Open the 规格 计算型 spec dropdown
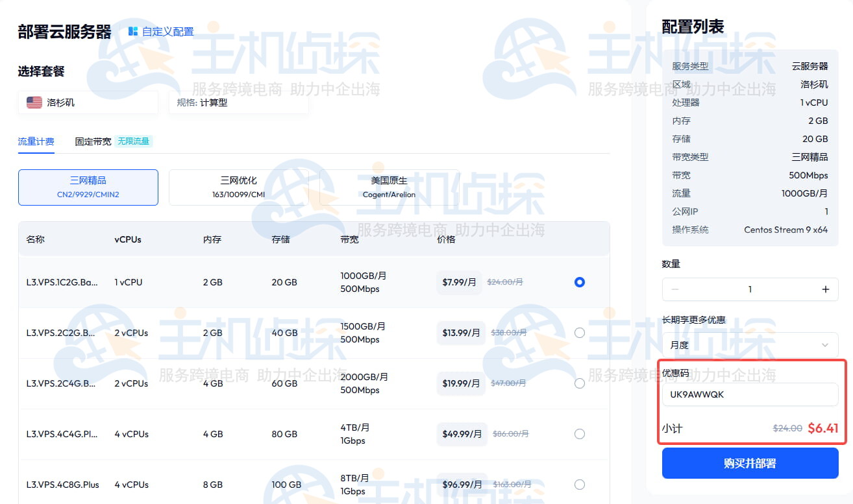The height and width of the screenshot is (504, 853). point(238,102)
